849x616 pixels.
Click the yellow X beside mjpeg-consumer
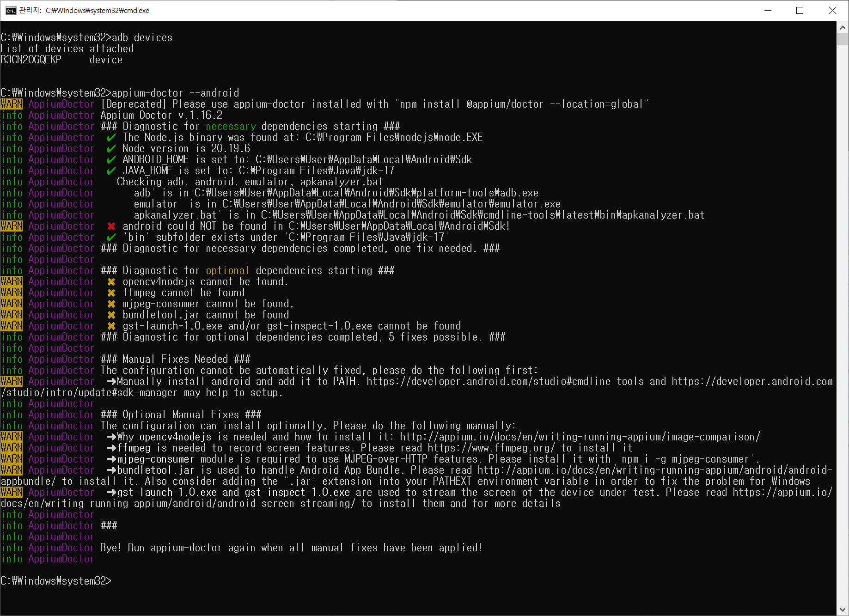(x=111, y=304)
